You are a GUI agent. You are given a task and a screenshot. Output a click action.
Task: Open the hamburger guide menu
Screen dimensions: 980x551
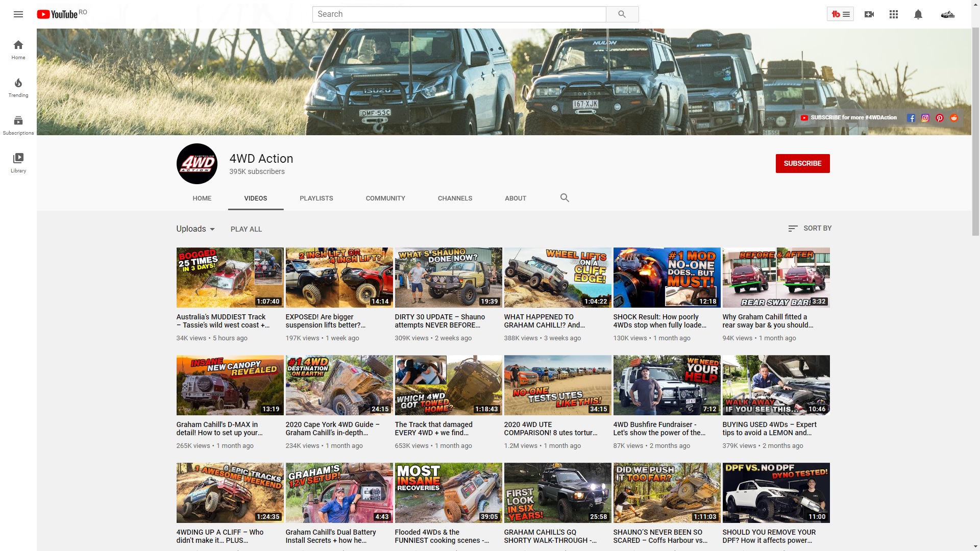(x=18, y=14)
